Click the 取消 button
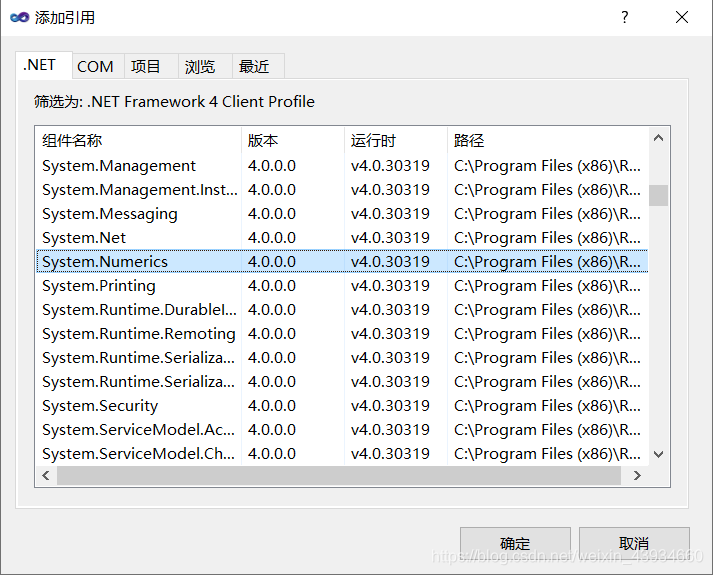 click(634, 543)
